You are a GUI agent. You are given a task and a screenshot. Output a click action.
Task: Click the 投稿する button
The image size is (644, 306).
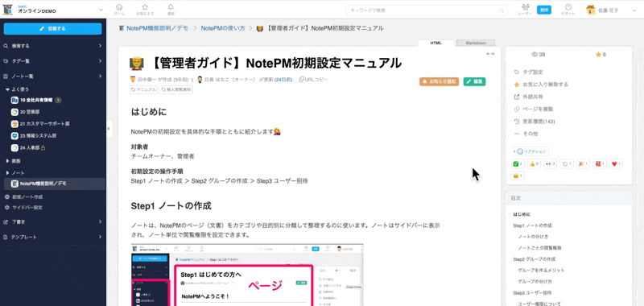tap(52, 29)
